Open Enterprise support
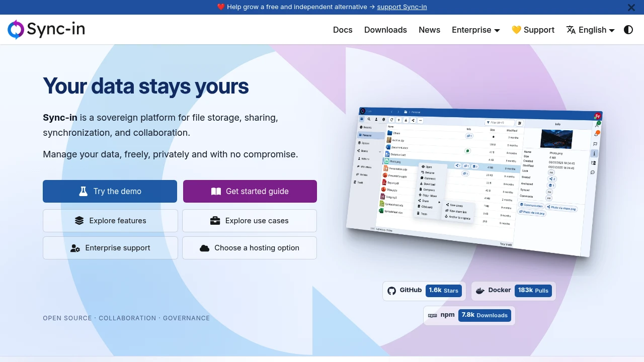This screenshot has width=644, height=362. [x=110, y=248]
